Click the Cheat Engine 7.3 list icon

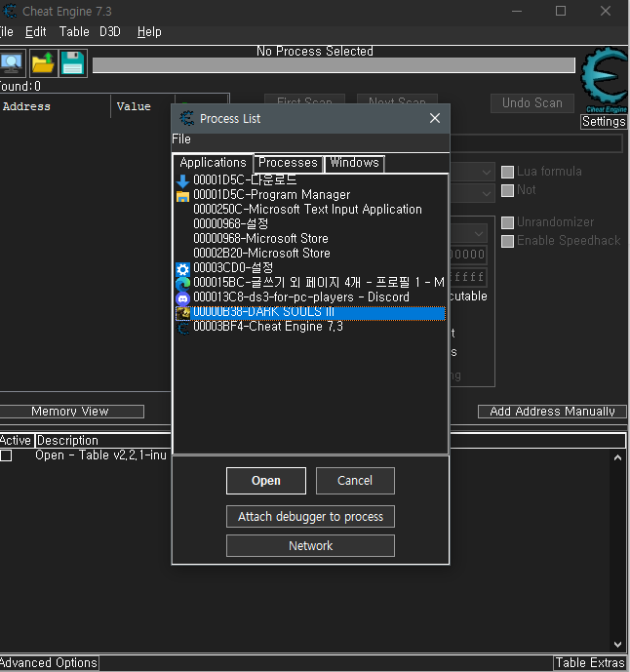coord(183,328)
